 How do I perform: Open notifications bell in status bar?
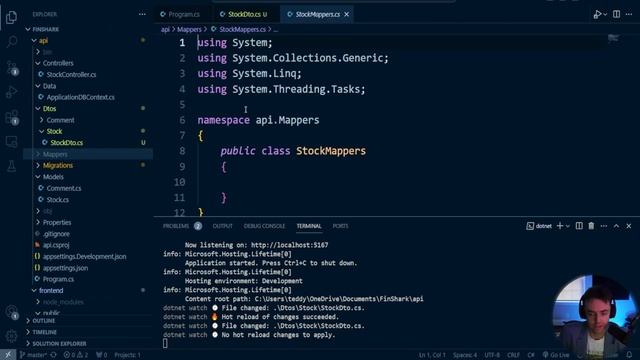click(629, 355)
